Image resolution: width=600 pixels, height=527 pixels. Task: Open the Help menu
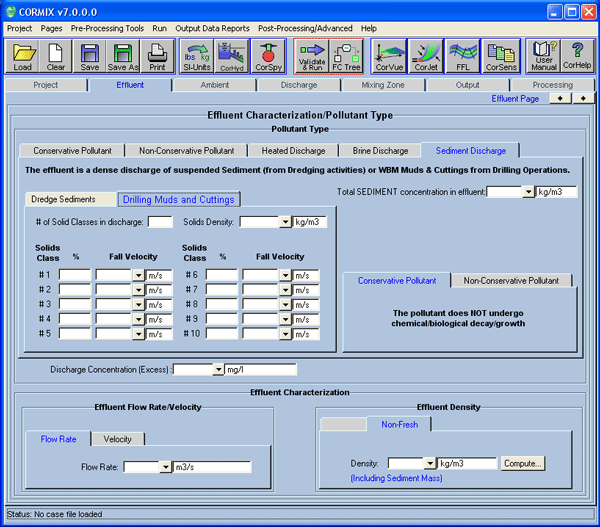tap(368, 28)
